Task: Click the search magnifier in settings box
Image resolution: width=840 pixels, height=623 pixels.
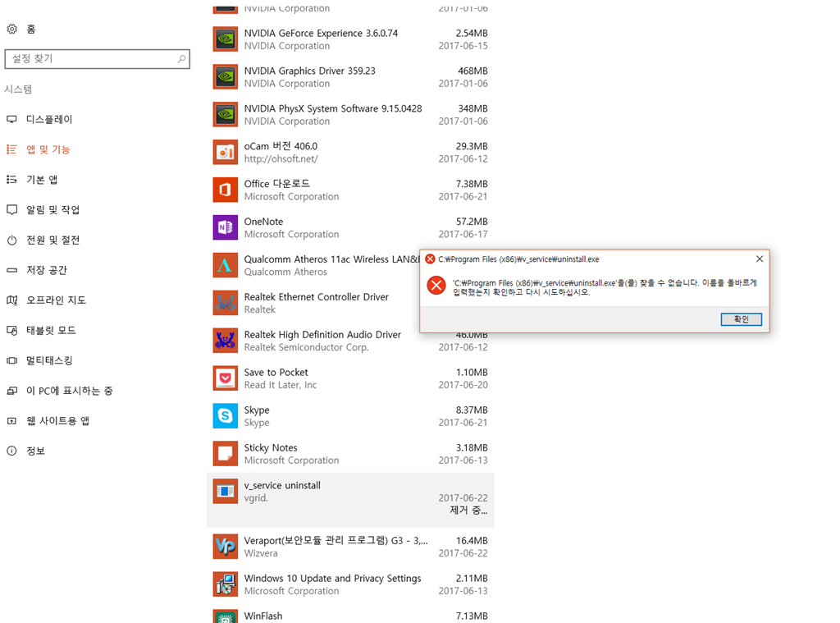Action: click(x=181, y=58)
